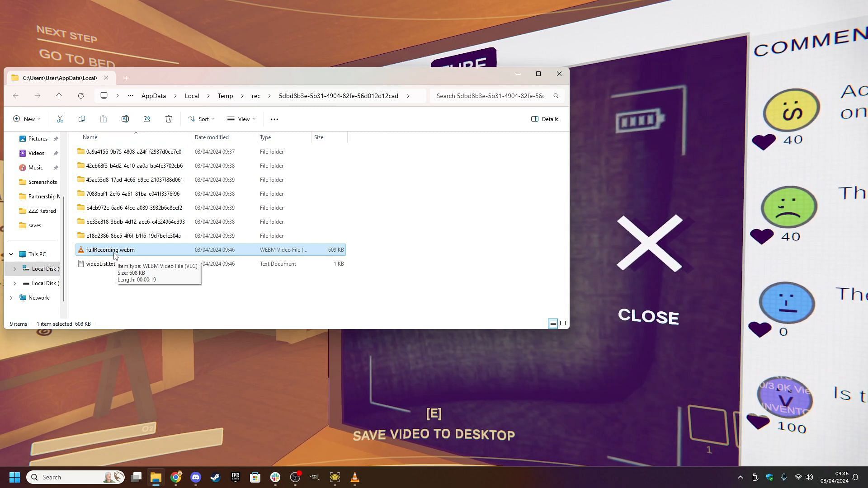Click the fullRecording.webm file

coord(110,250)
